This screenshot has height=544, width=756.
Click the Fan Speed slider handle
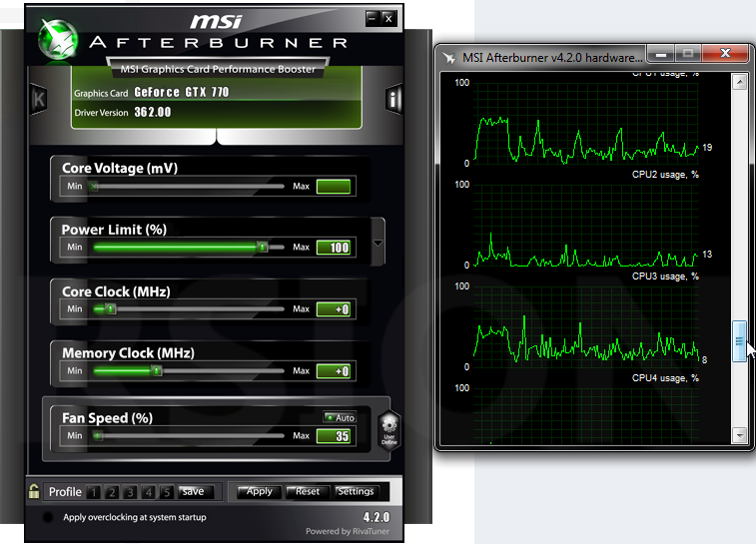click(x=98, y=436)
